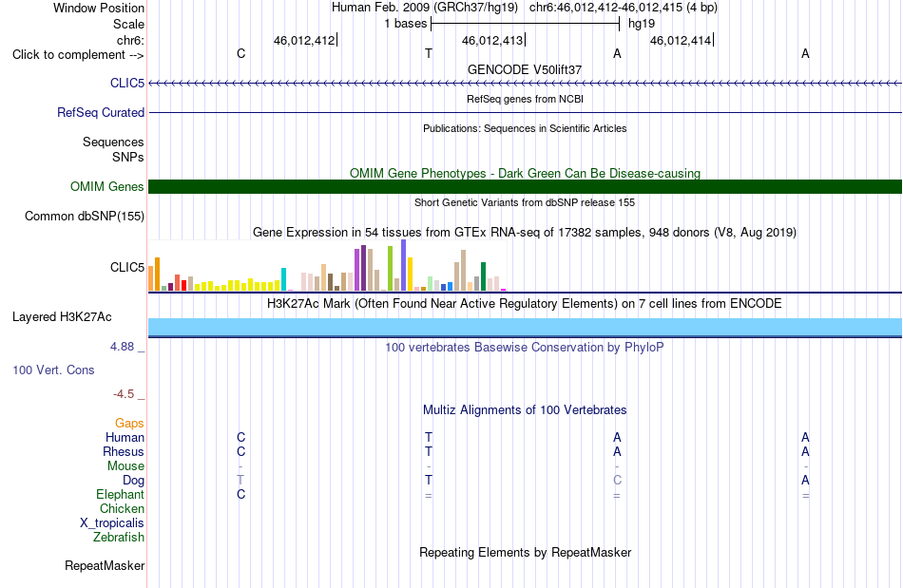The width and height of the screenshot is (903, 588).
Task: Click the PhyloP Basewise Conservation title
Action: click(x=525, y=348)
